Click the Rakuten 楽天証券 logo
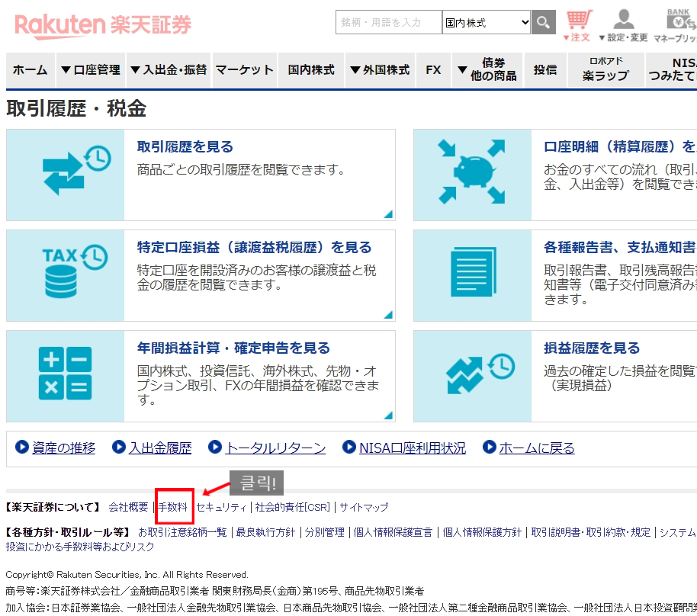Image resolution: width=697 pixels, height=616 pixels. pos(103,25)
